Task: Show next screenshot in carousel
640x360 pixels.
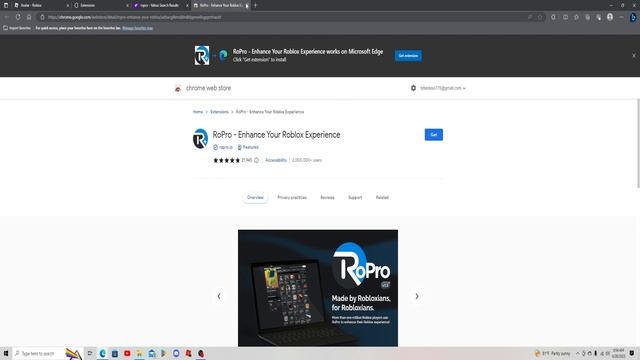Action: click(x=417, y=296)
